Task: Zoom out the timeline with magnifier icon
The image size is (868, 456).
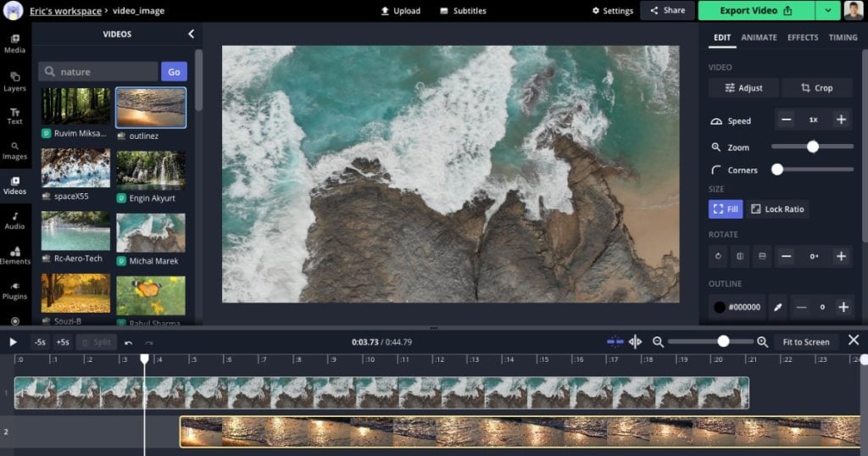Action: point(658,342)
